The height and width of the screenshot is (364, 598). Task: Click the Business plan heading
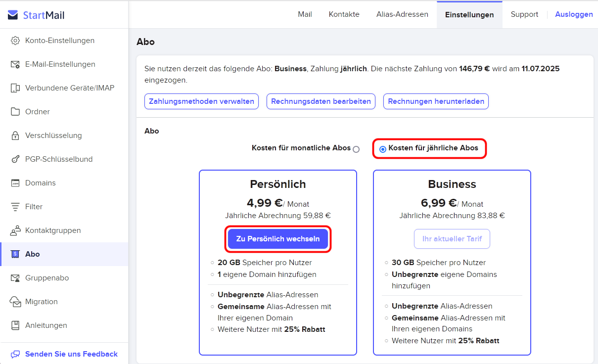452,184
